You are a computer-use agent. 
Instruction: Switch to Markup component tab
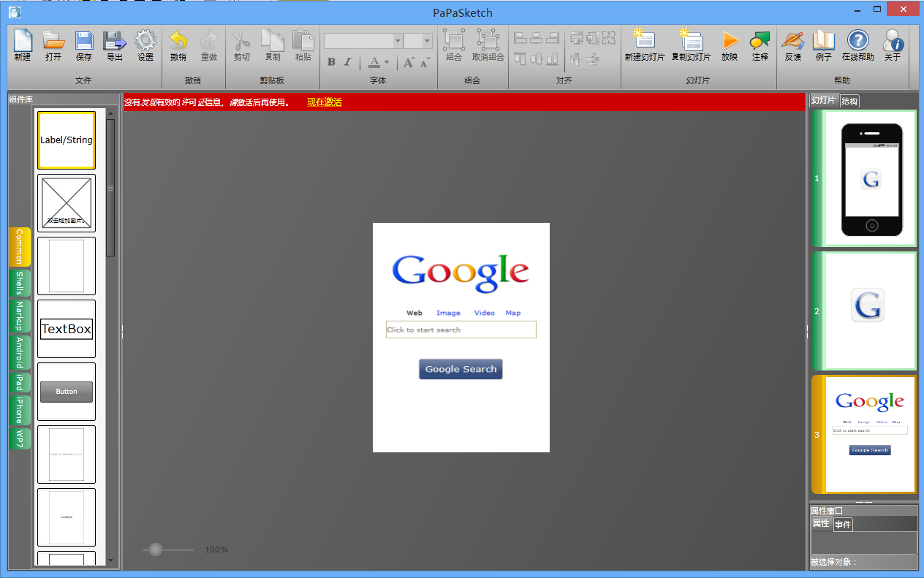point(19,316)
